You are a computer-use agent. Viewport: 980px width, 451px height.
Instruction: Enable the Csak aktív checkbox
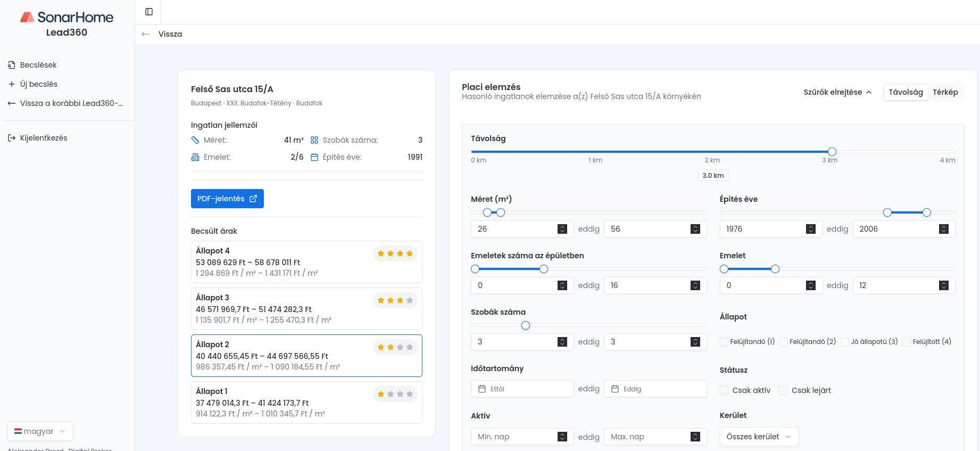pos(724,390)
